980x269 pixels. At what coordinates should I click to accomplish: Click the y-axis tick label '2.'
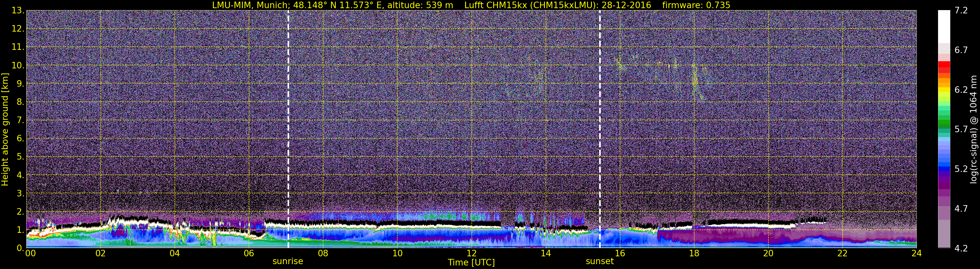20,212
